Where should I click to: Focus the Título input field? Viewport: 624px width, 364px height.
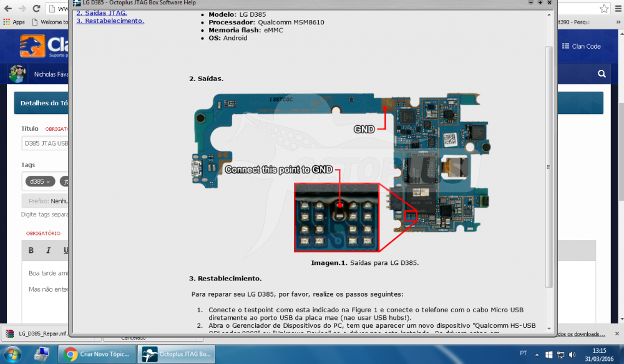tap(45, 143)
